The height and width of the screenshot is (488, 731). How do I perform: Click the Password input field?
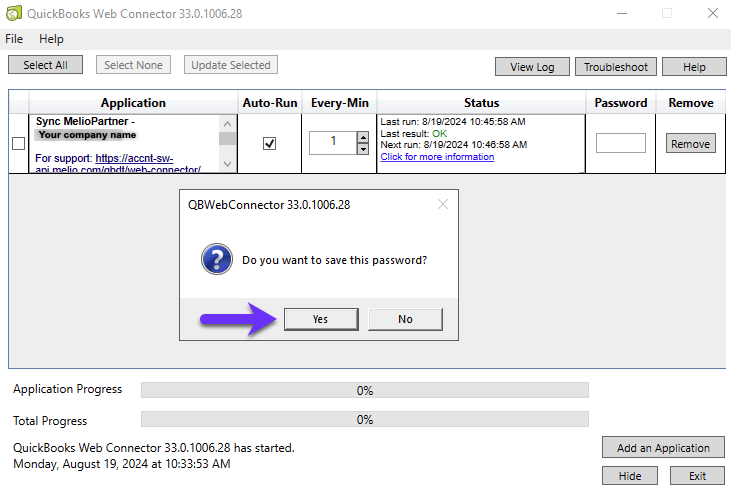621,143
